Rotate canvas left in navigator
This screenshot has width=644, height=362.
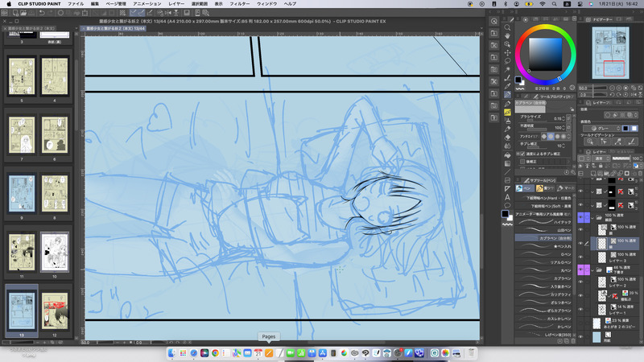pos(613,94)
